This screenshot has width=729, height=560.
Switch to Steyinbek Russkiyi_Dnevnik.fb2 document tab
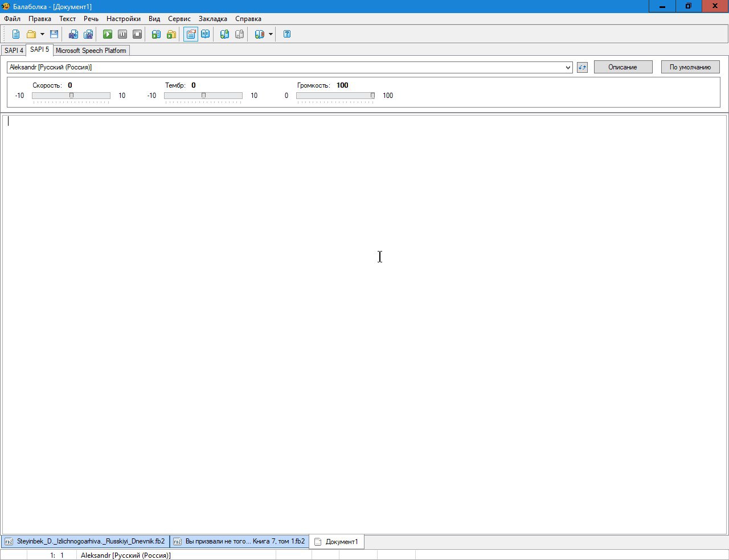coord(85,541)
